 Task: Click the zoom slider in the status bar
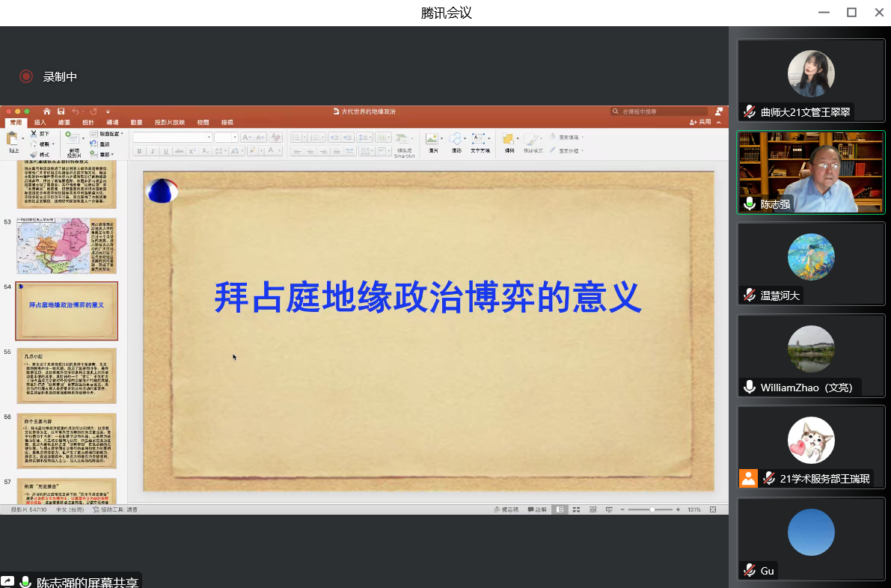coord(652,509)
